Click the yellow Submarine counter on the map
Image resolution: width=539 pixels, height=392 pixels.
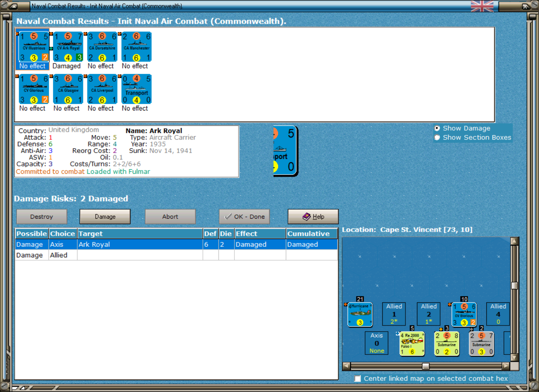(447, 343)
